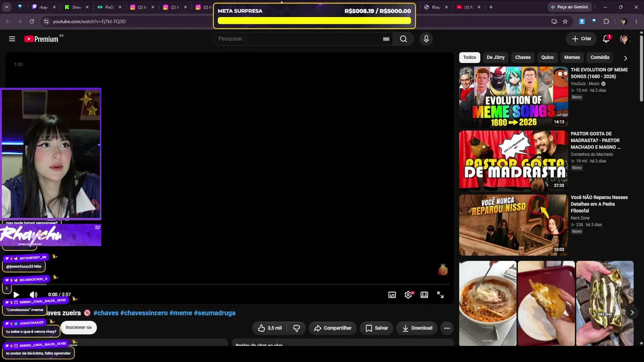Select the Comédia filter chip

click(600, 57)
